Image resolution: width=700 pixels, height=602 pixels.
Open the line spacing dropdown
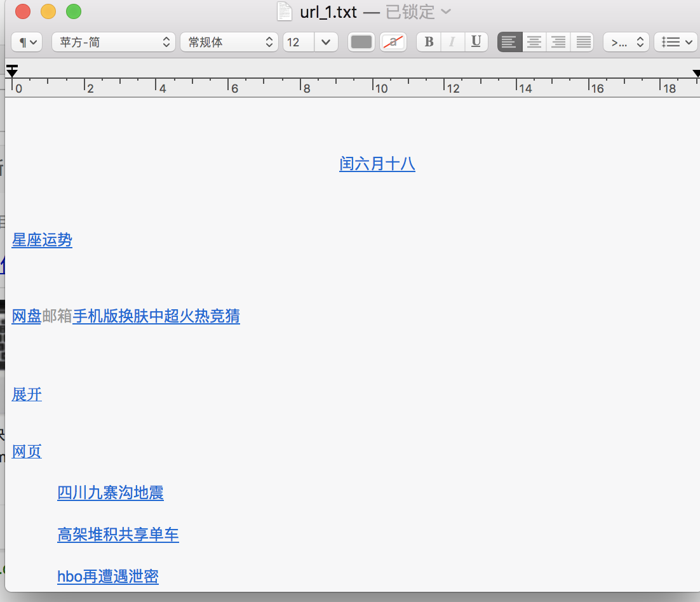pyautogui.click(x=626, y=42)
